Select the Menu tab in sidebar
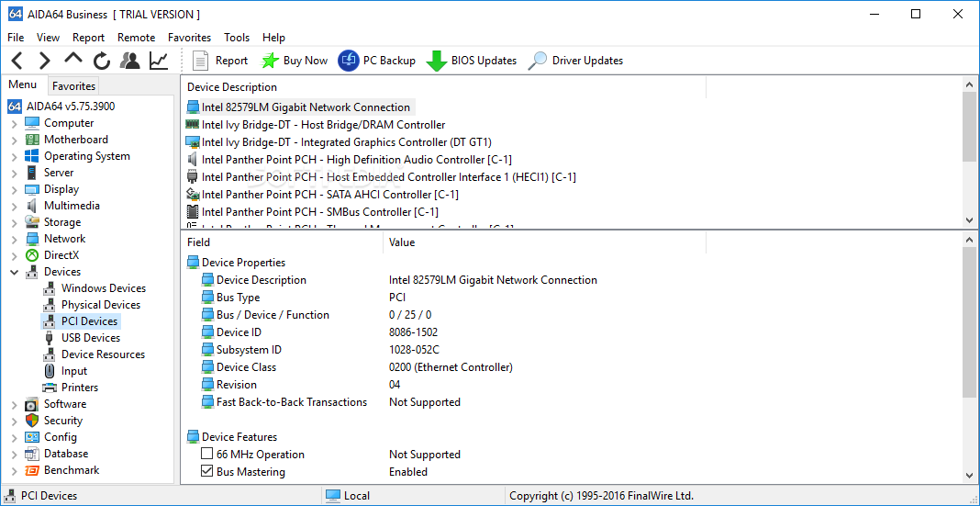 (x=23, y=84)
